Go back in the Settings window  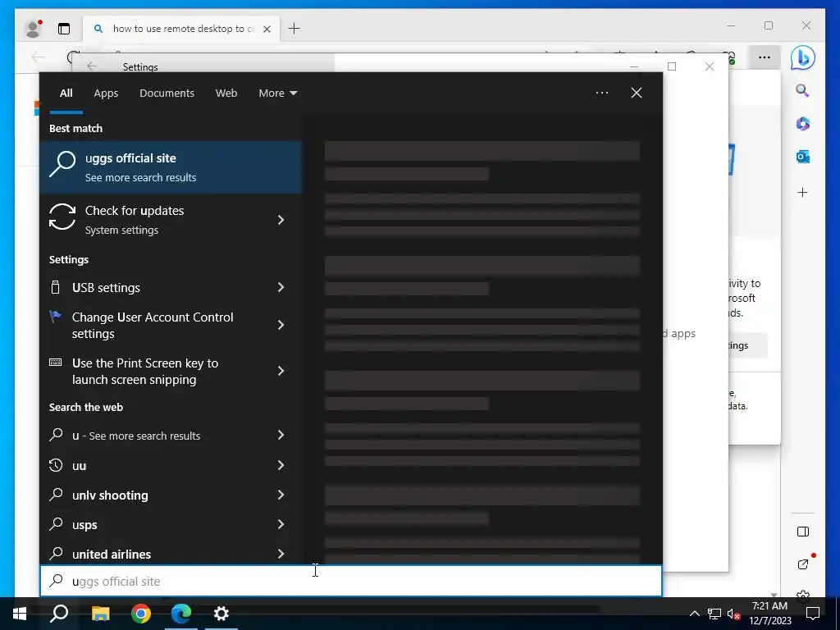click(92, 66)
